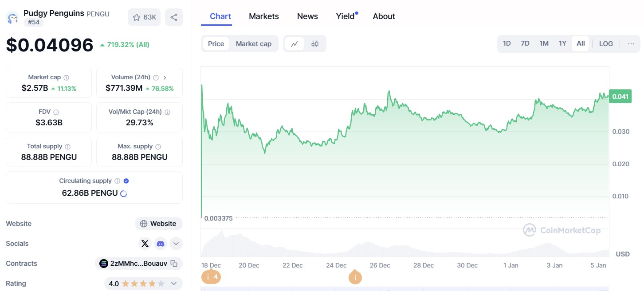Click the $2.57B market cap value
The height and width of the screenshot is (291, 644).
point(35,88)
